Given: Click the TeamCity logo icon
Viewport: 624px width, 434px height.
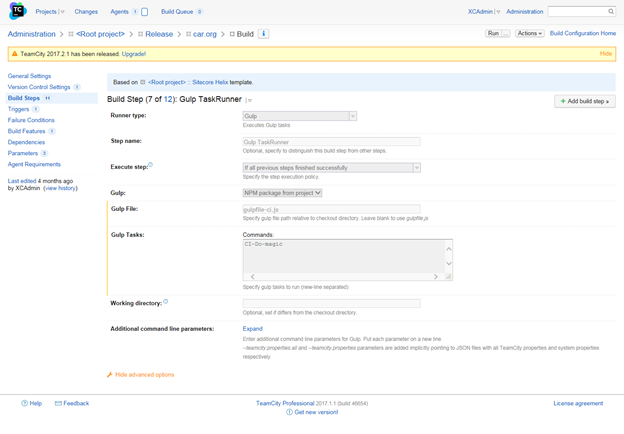Looking at the screenshot, I should point(17,11).
